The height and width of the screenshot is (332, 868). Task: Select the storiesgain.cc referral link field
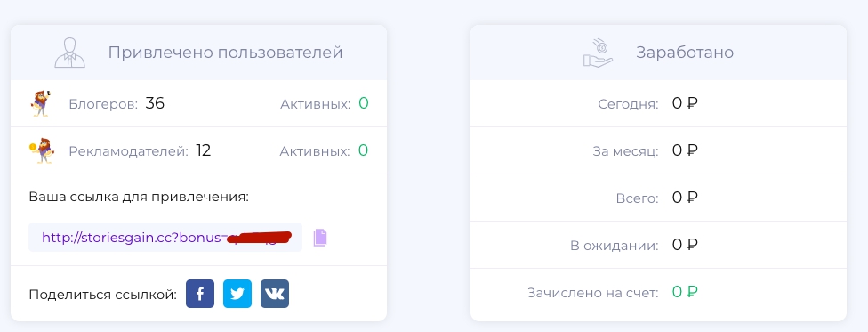(165, 238)
